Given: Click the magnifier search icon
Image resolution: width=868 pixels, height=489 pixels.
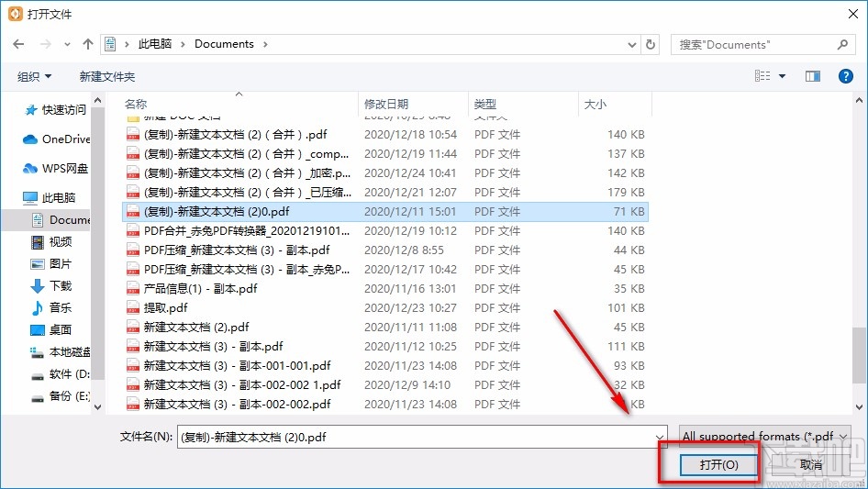Looking at the screenshot, I should 842,44.
